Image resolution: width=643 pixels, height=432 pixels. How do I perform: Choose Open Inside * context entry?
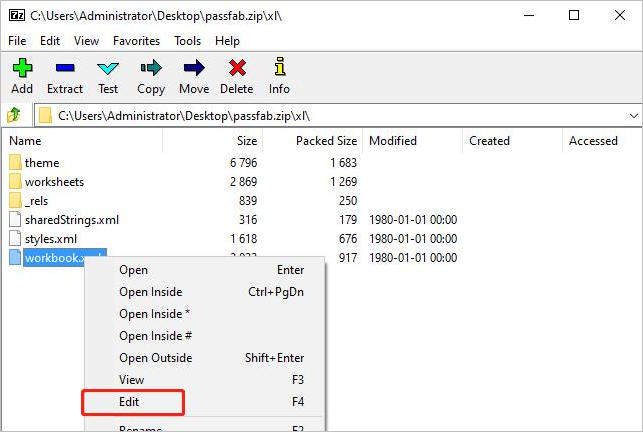click(x=205, y=314)
